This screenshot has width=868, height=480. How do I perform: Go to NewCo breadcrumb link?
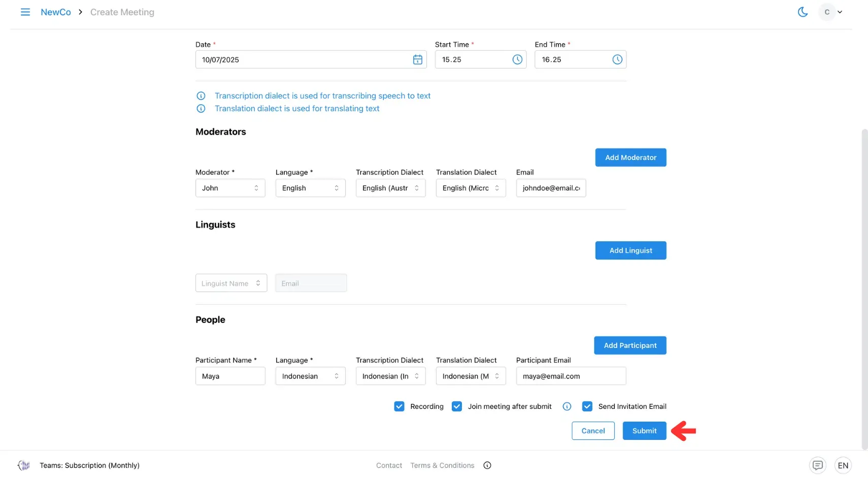[x=56, y=12]
